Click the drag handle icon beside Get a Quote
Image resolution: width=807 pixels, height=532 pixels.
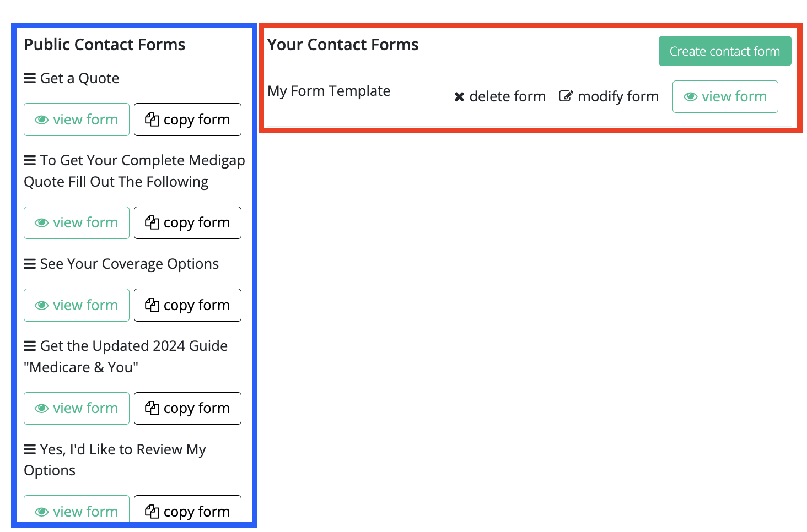coord(30,78)
